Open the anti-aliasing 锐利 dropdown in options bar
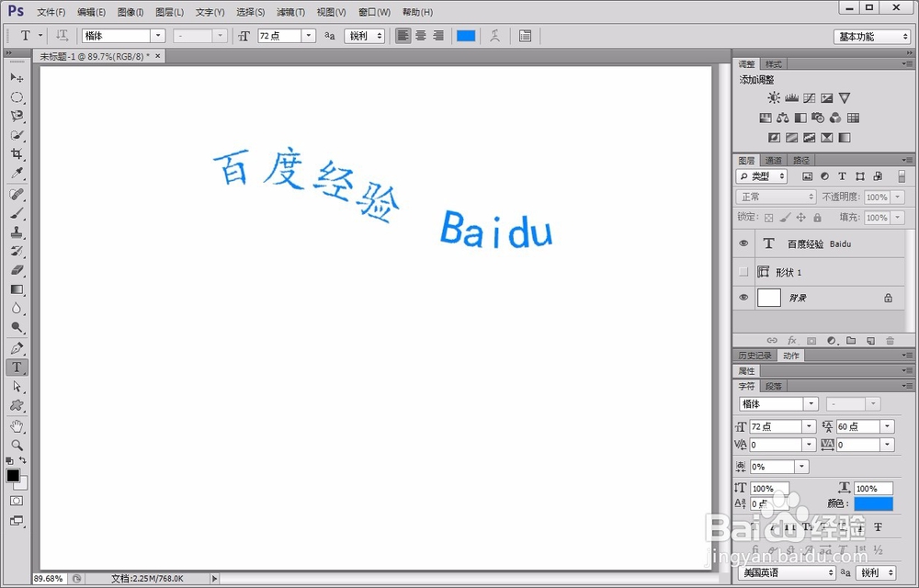The image size is (919, 588). coord(365,36)
